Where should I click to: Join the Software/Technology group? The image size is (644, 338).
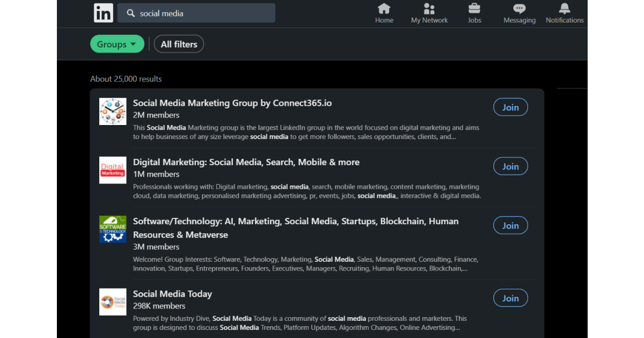pos(510,225)
